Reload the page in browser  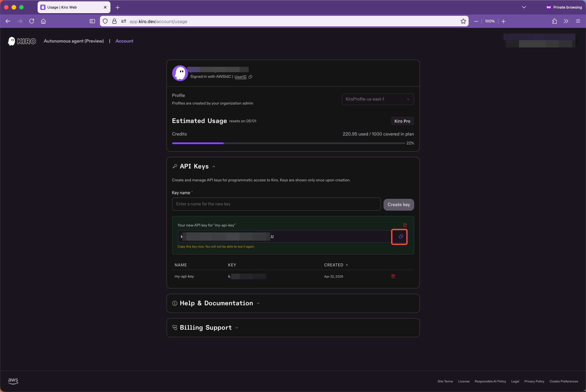[32, 21]
